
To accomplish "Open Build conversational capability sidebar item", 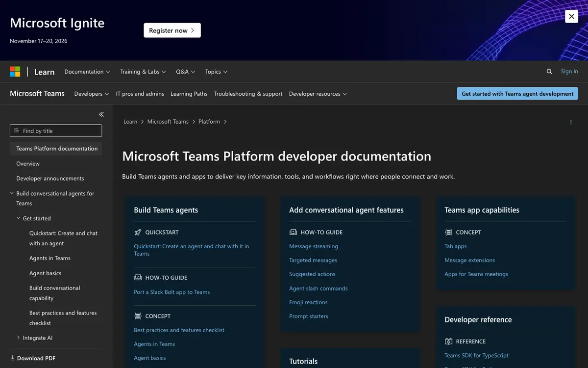I will (x=55, y=293).
